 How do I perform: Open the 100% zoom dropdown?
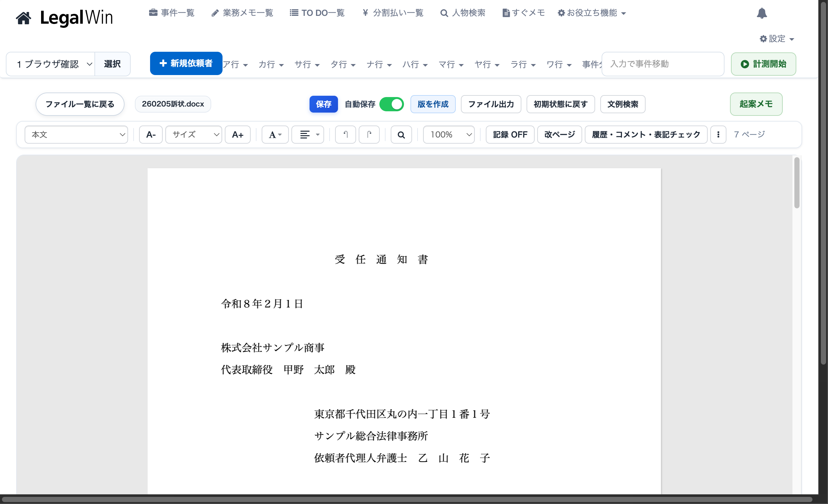point(449,135)
